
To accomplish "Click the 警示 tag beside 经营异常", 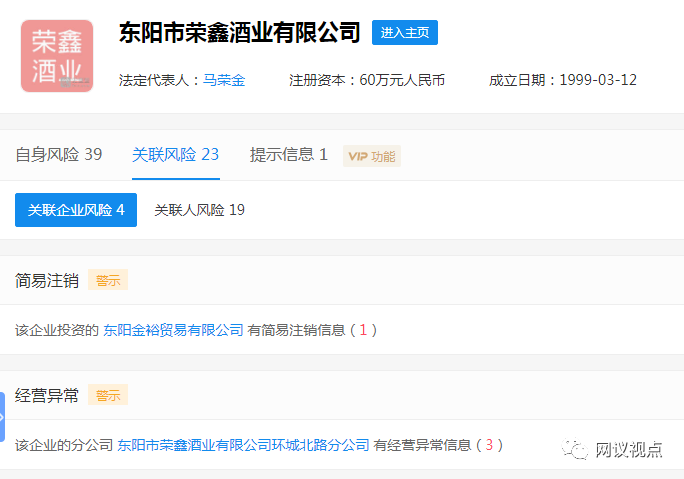I will pyautogui.click(x=108, y=395).
